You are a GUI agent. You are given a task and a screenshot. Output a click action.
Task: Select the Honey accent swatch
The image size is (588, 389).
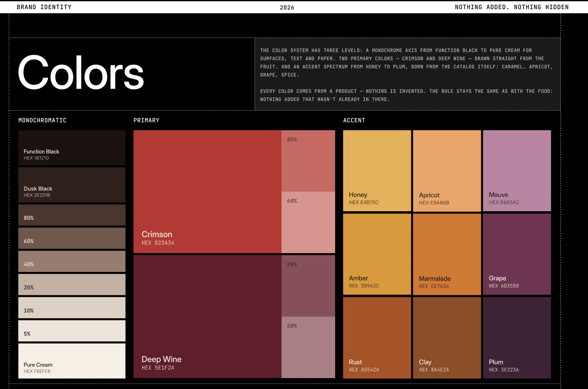[377, 171]
